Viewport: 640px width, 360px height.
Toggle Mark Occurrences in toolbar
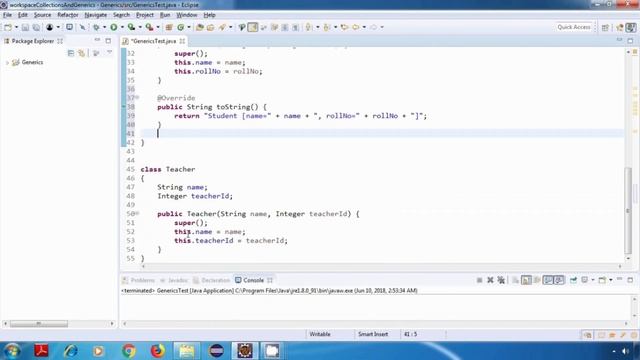[253, 27]
